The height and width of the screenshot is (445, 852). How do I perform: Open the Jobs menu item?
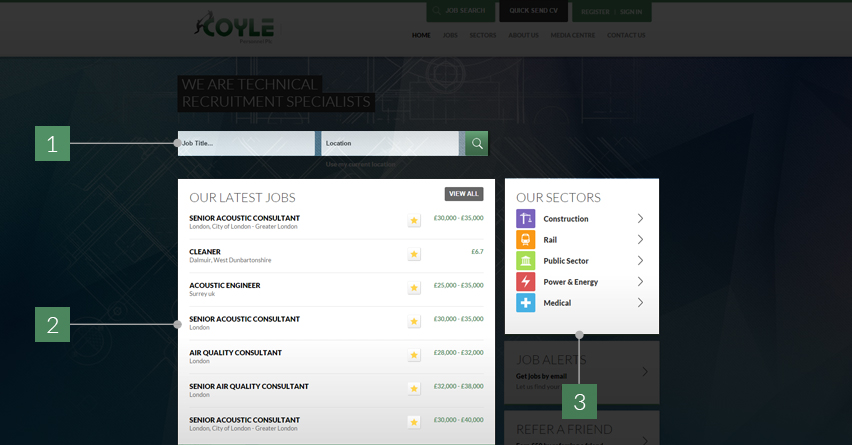point(450,35)
